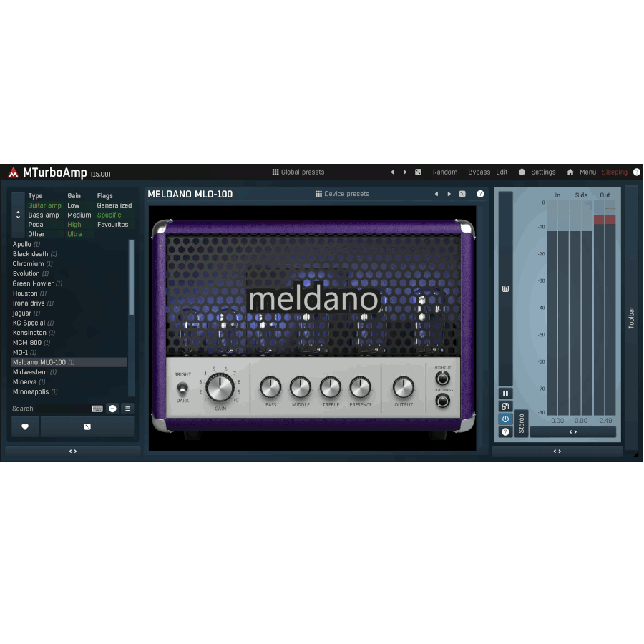Click the Highcut small knob
The height and width of the screenshot is (644, 644).
(x=442, y=378)
